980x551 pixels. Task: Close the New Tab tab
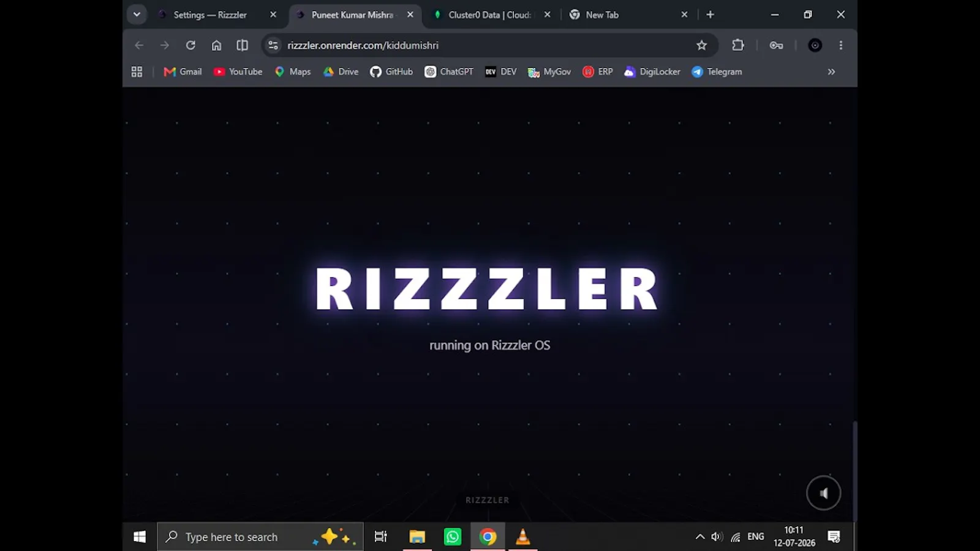pos(684,15)
